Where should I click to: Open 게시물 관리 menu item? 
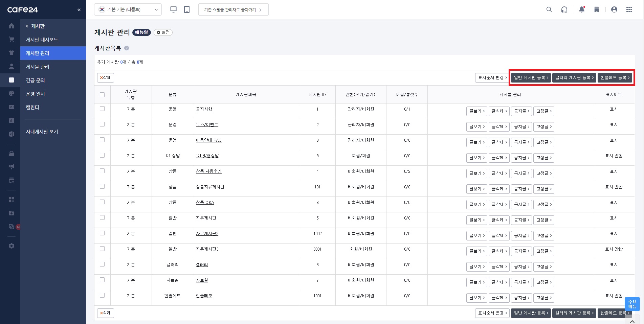tap(53, 67)
